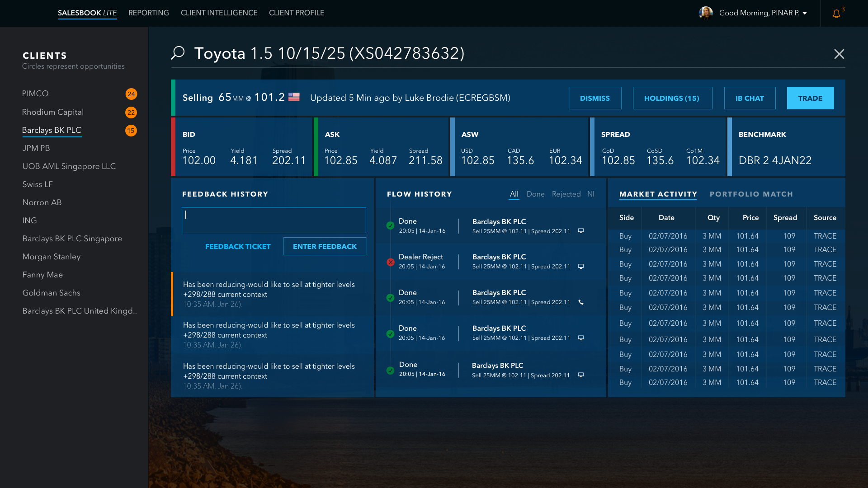Click Rhodium Capital opportunity badge 22
Screen dimensions: 868x488
(x=131, y=113)
